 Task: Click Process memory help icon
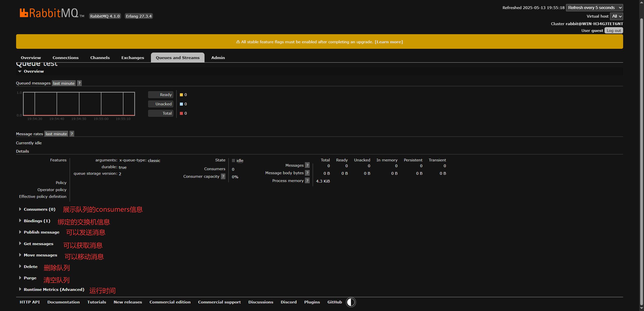coord(307,181)
